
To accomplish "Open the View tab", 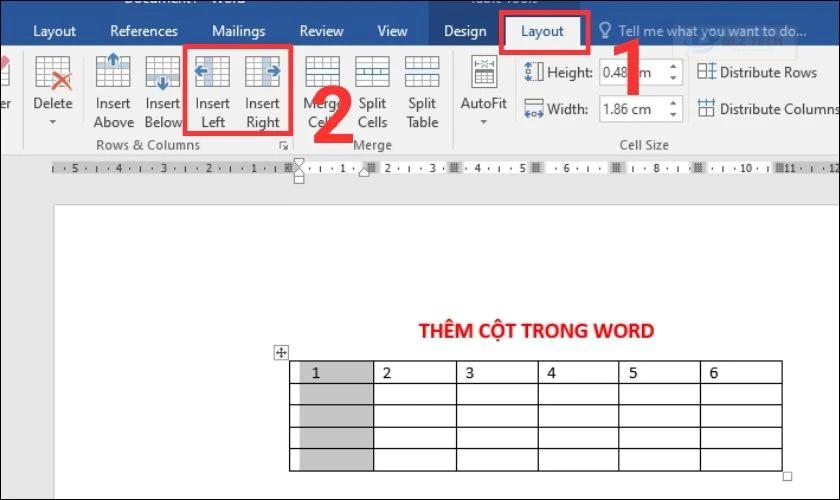I will (392, 31).
